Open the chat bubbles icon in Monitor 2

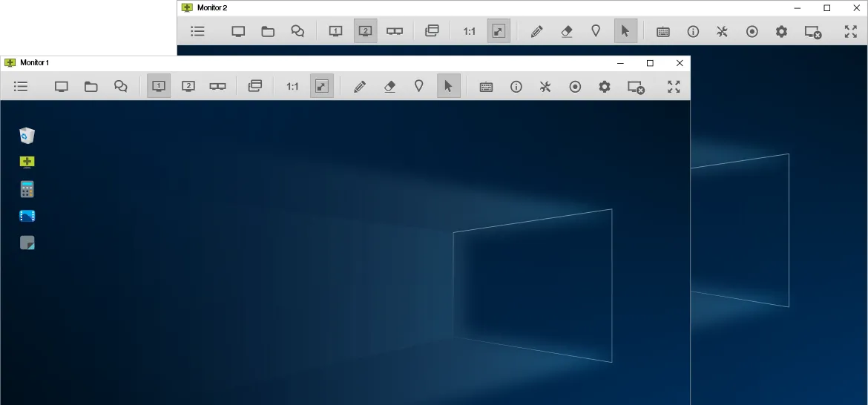(x=297, y=31)
